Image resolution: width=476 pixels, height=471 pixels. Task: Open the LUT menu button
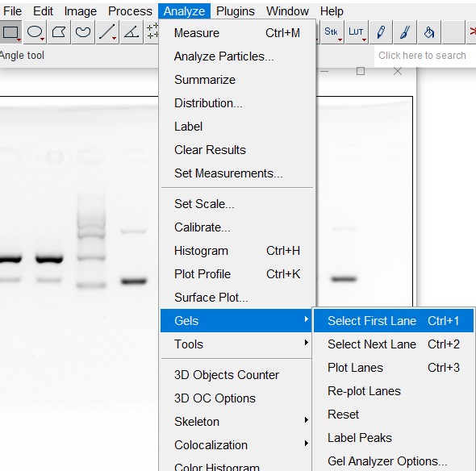[x=357, y=32]
